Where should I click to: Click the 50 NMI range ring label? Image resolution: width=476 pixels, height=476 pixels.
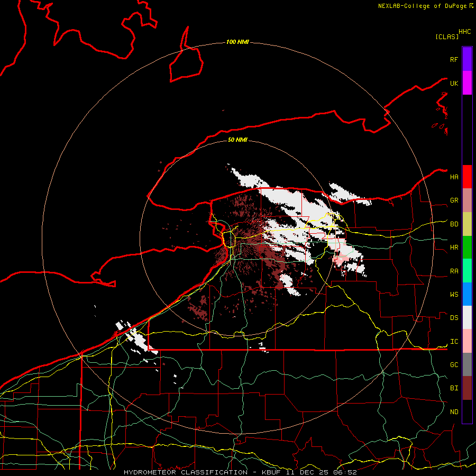(237, 140)
